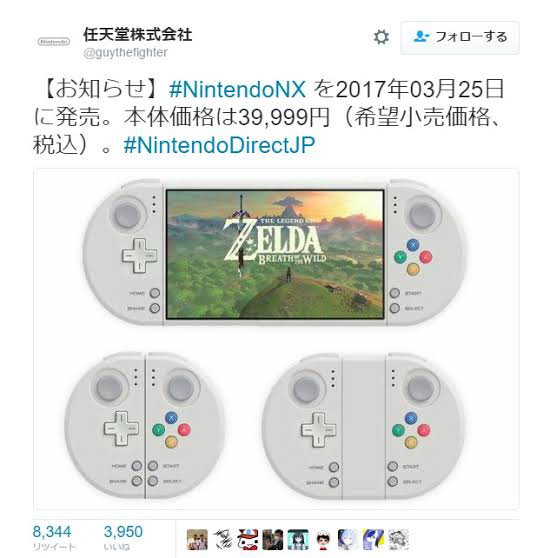Viewport: 550px width, 558px height.
Task: Click the 任天堂株式会社 account name
Action: (x=138, y=35)
